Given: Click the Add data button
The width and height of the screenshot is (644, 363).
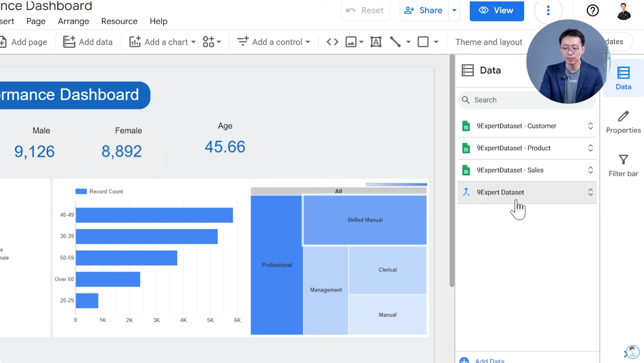Looking at the screenshot, I should coord(88,42).
